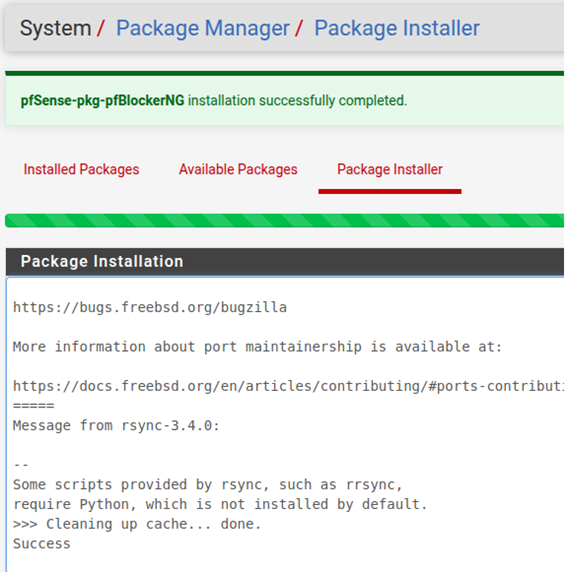Click inside the installation log text area

[285, 424]
